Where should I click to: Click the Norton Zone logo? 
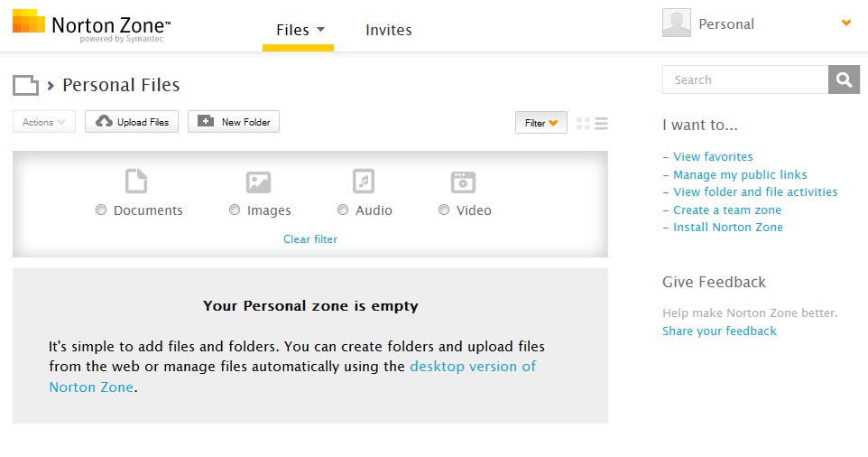(91, 25)
